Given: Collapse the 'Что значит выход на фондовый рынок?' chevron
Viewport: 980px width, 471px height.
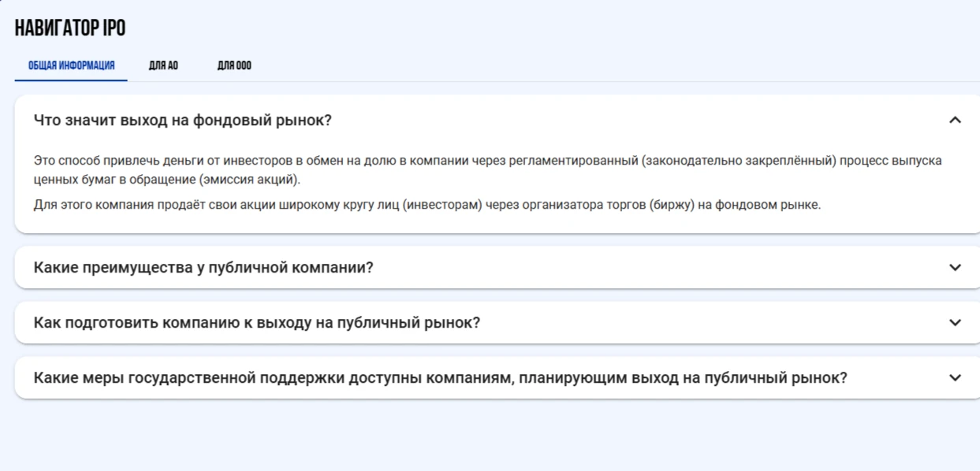Looking at the screenshot, I should pos(955,121).
